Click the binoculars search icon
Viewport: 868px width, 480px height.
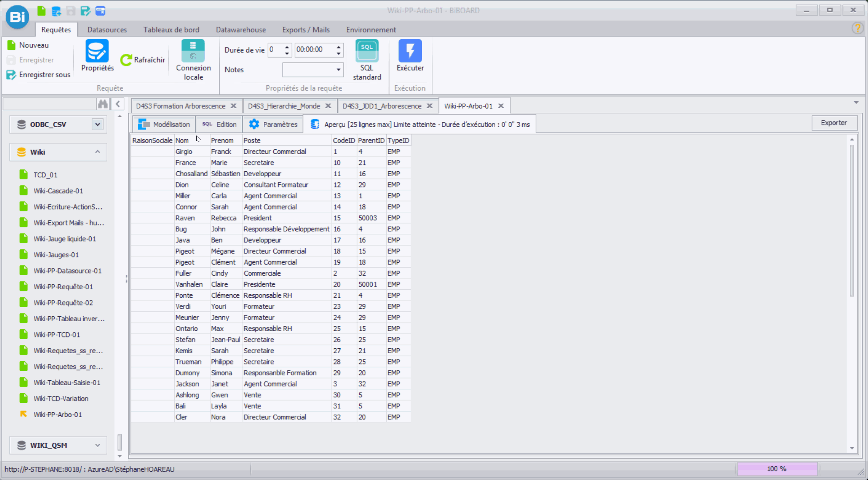point(103,104)
